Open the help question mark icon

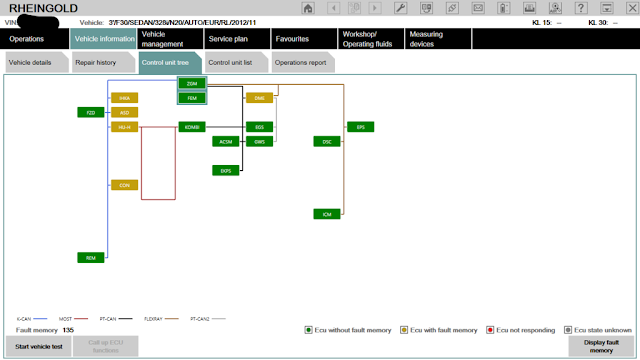[x=581, y=8]
